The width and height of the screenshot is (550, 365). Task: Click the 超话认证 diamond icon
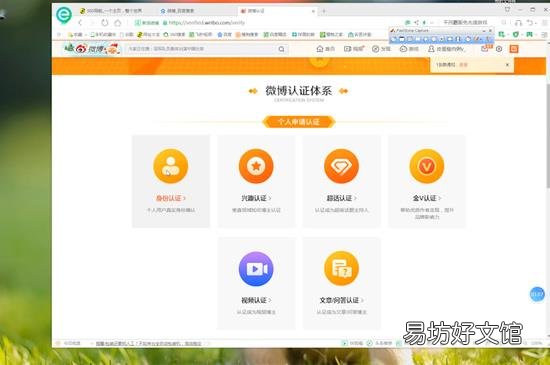point(341,166)
